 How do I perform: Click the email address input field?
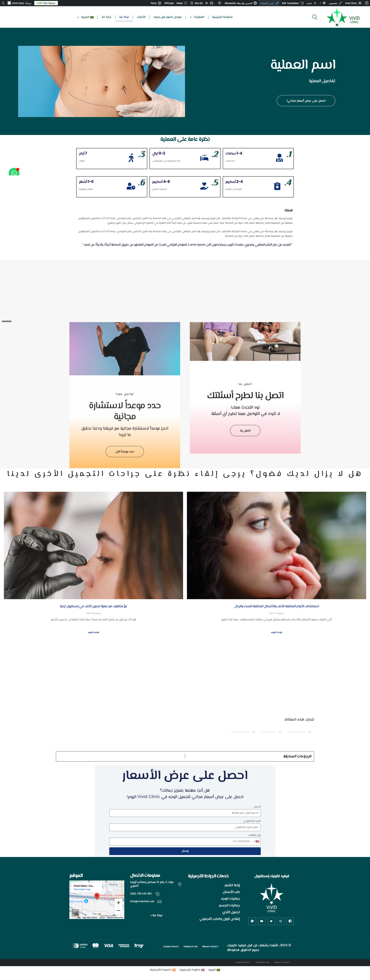[185, 827]
